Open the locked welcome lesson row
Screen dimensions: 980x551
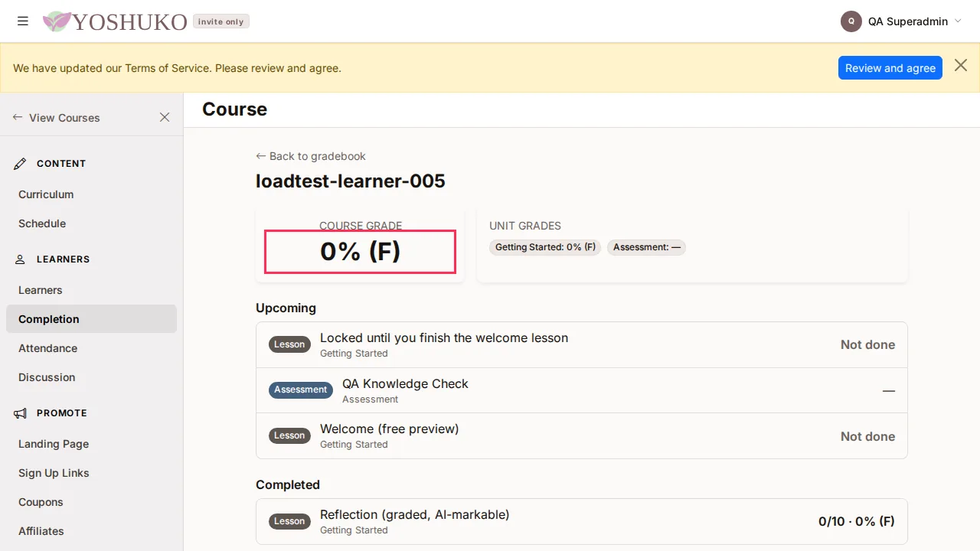tap(582, 345)
